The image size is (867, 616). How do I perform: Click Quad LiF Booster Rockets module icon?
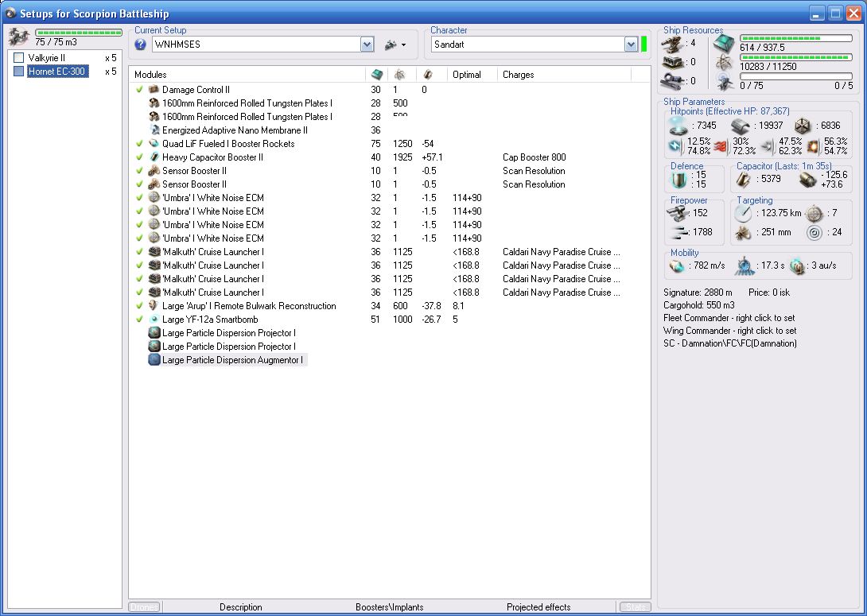(x=154, y=144)
